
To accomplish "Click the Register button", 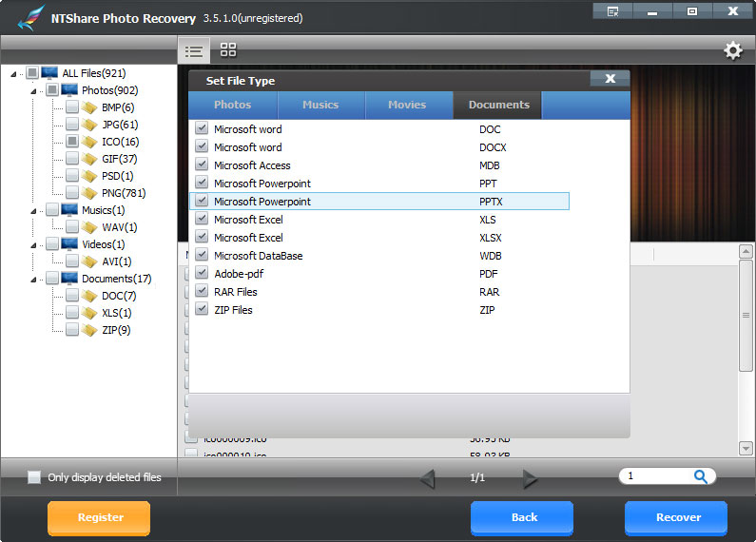I will [x=99, y=517].
